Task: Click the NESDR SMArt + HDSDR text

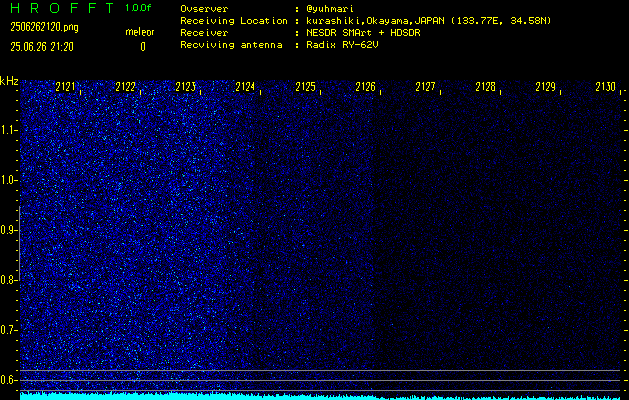Action: click(363, 33)
